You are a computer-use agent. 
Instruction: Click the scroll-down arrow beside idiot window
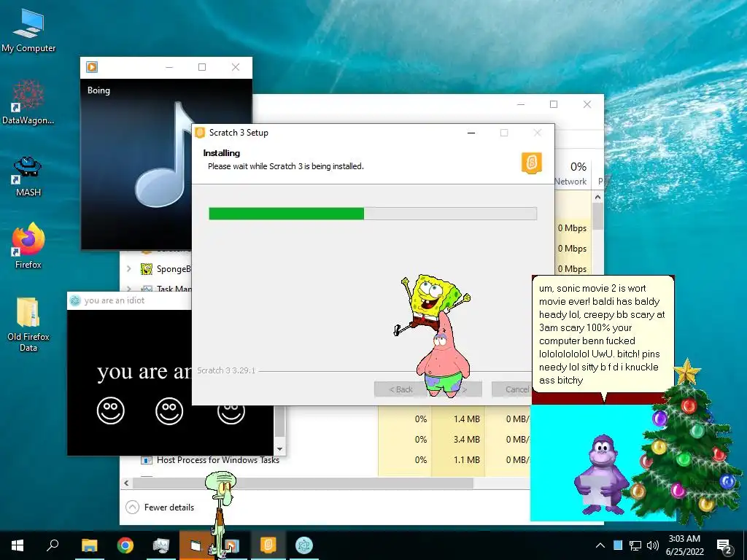[x=280, y=449]
